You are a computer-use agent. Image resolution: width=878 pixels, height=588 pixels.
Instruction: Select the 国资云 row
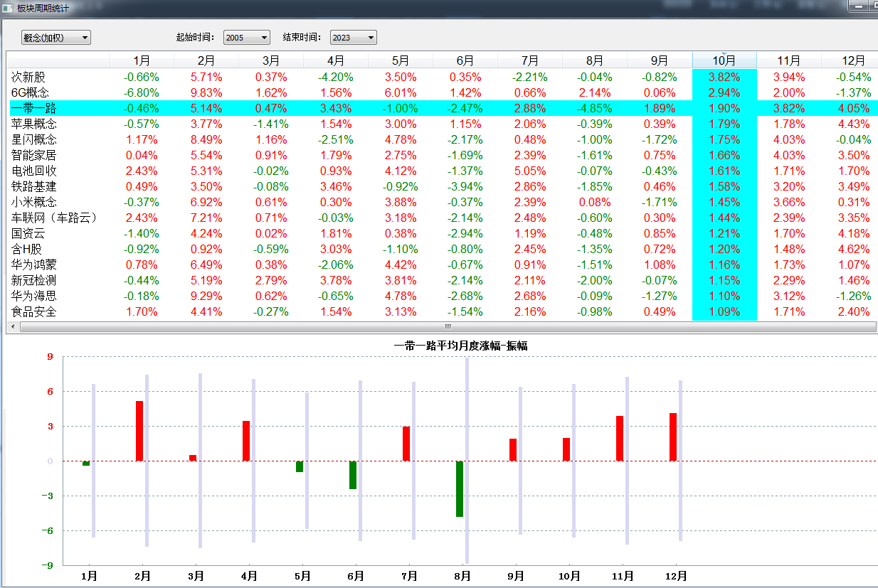(x=442, y=233)
